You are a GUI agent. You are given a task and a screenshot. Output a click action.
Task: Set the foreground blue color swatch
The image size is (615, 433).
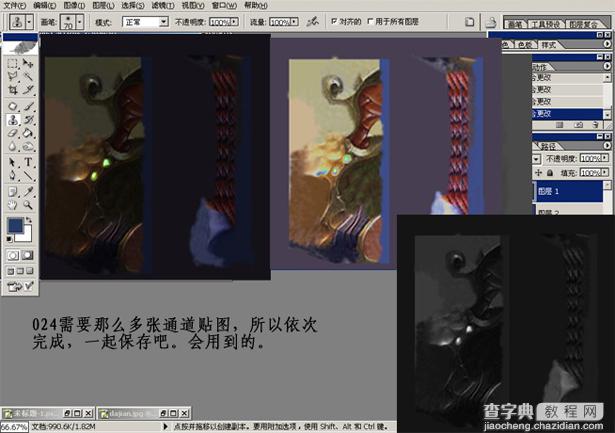(15, 225)
